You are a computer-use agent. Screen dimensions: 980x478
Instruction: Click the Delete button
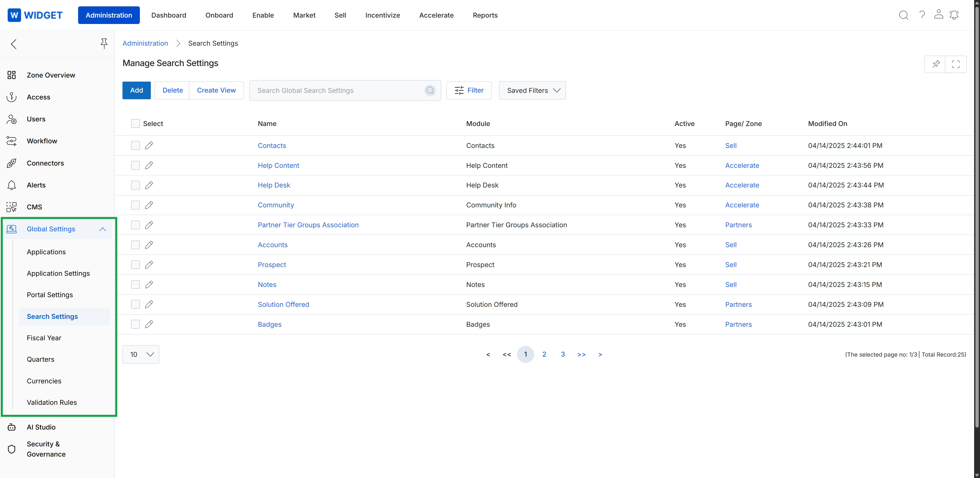click(172, 90)
